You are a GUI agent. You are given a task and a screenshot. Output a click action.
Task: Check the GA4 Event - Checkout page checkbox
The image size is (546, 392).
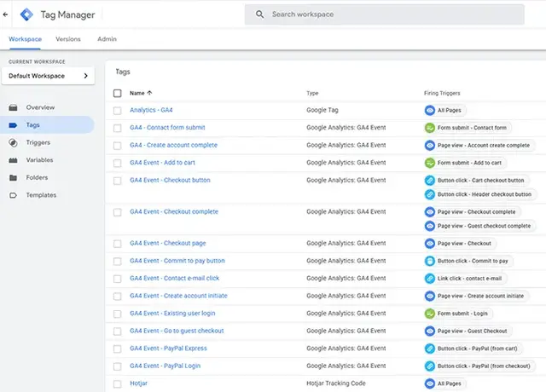coord(118,244)
